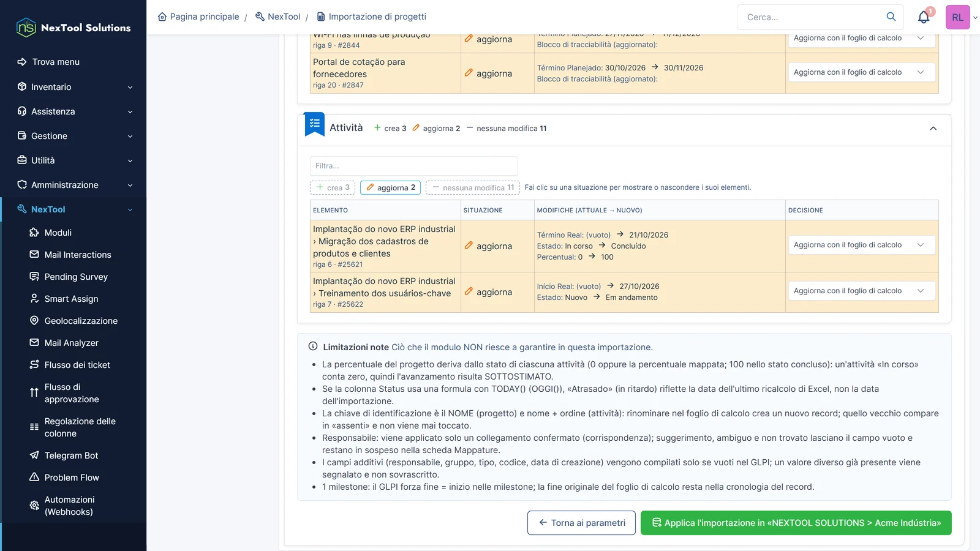Click the Limitazioni note info icon

tap(313, 347)
